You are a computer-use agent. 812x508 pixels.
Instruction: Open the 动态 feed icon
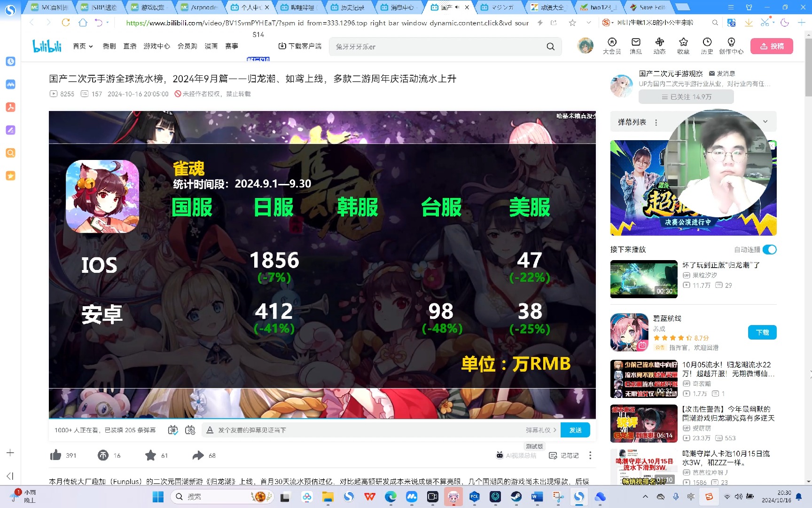tap(659, 46)
